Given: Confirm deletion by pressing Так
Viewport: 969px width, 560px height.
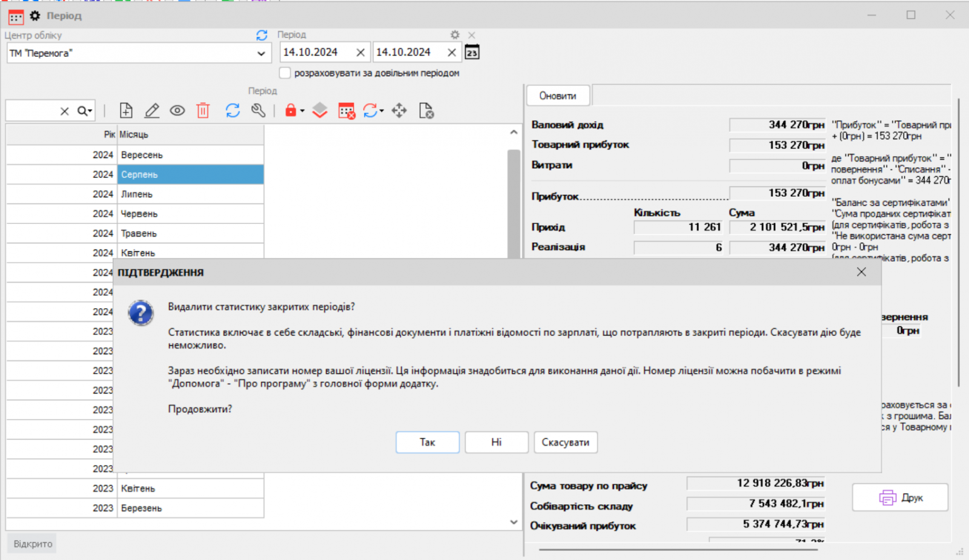Looking at the screenshot, I should [x=427, y=442].
